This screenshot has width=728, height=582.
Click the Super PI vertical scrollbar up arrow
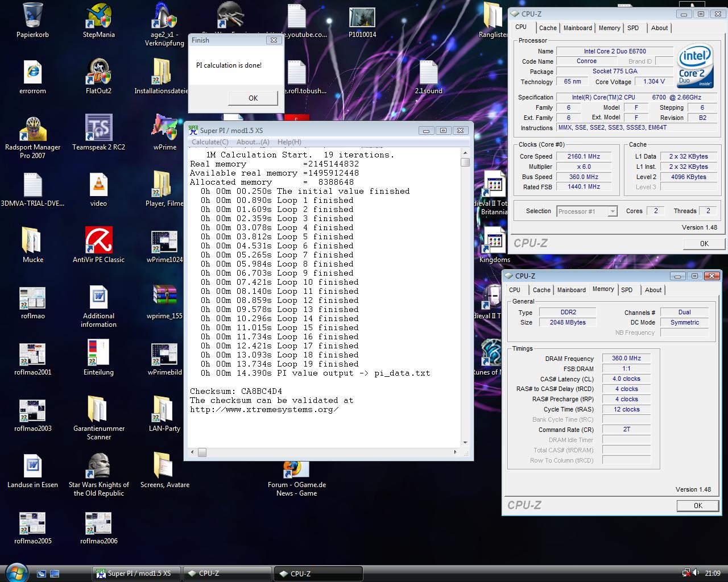tap(465, 152)
